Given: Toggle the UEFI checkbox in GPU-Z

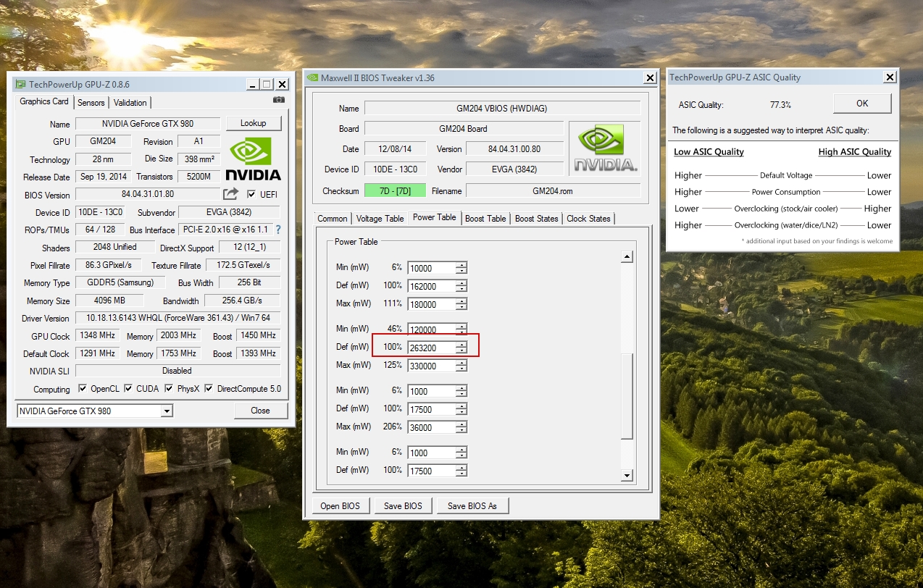Looking at the screenshot, I should click(x=251, y=194).
